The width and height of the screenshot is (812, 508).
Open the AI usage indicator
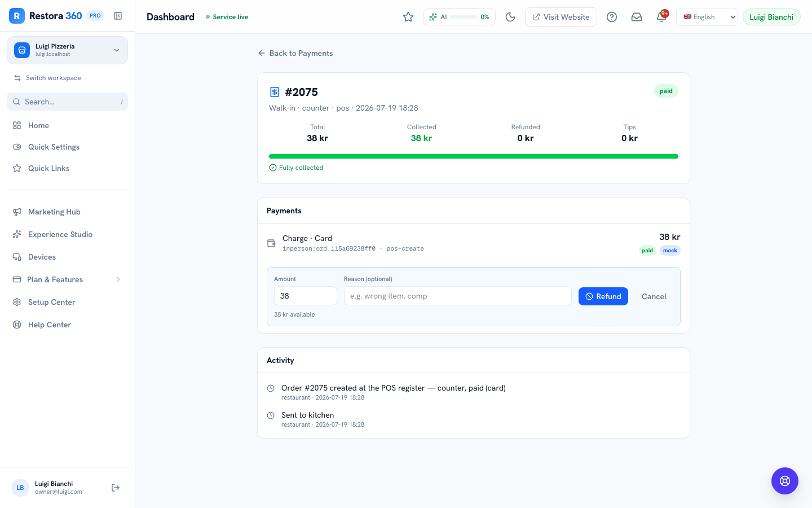click(459, 17)
